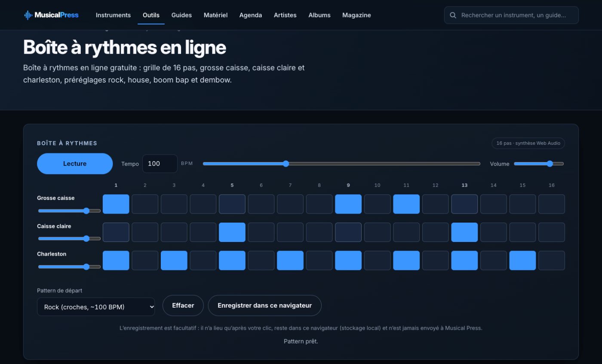Image resolution: width=602 pixels, height=364 pixels.
Task: Open the Magazine section
Action: coord(356,15)
